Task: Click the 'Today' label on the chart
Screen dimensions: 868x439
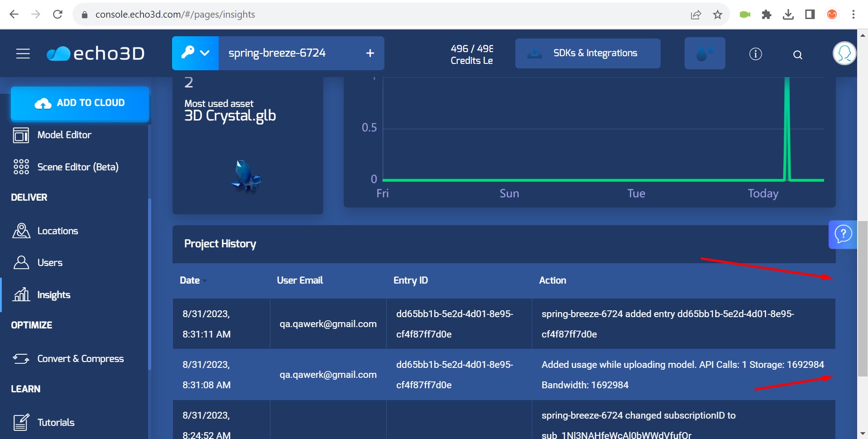Action: point(763,194)
